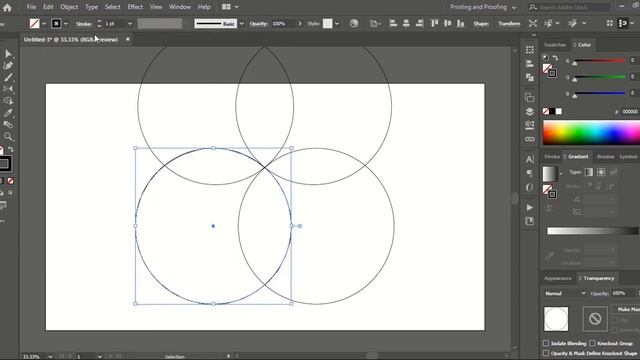This screenshot has width=640, height=360.
Task: Select the Shape Builder tool in the left toolbar
Action: 8,101
